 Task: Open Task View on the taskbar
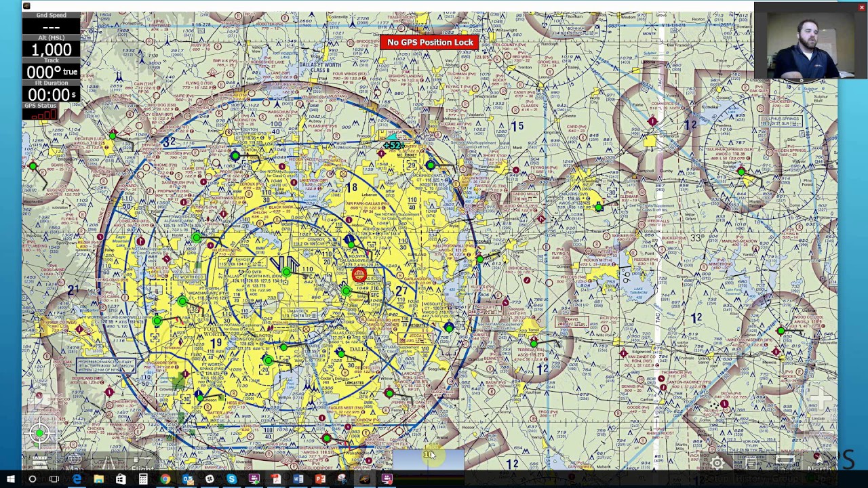tap(54, 480)
